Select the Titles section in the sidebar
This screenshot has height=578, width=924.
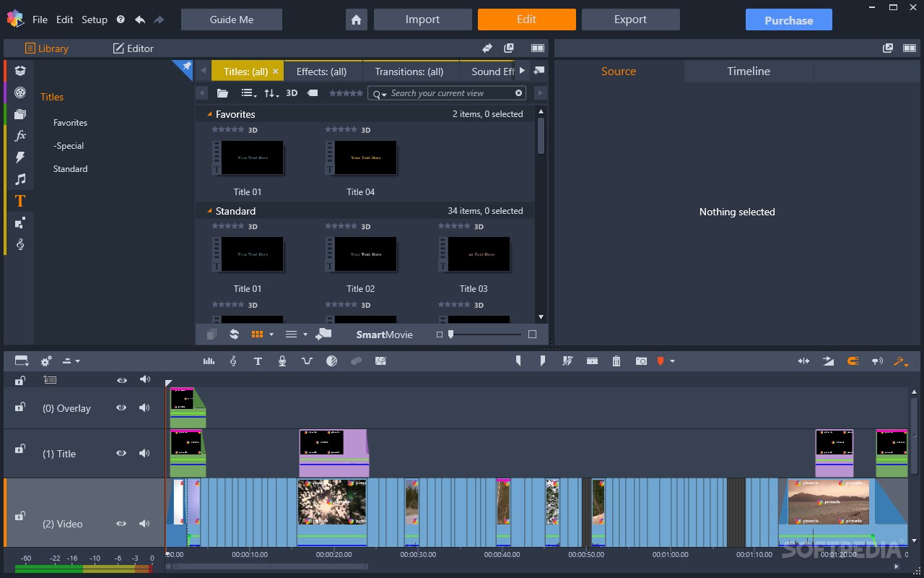[x=19, y=200]
